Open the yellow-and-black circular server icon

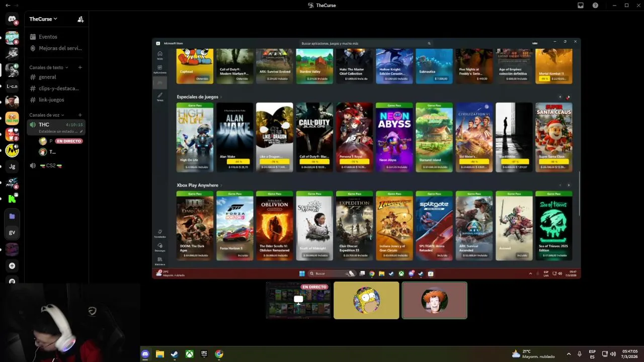[x=12, y=150]
